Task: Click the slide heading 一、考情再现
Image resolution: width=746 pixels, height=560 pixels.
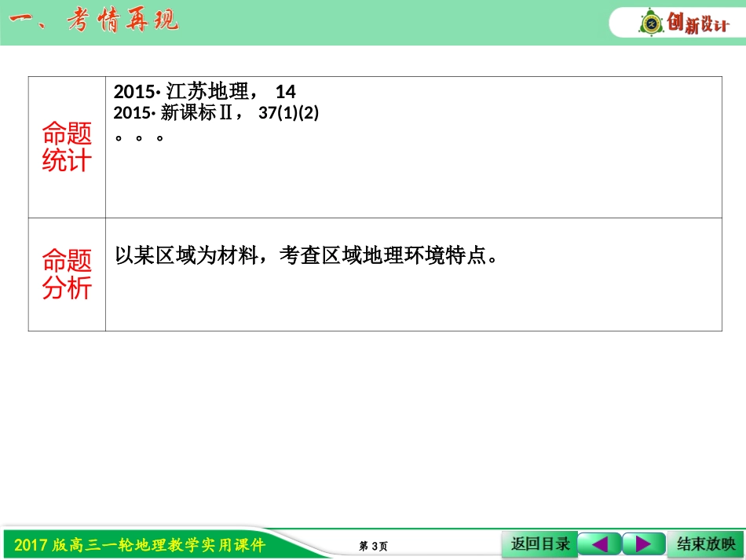Action: (93, 21)
